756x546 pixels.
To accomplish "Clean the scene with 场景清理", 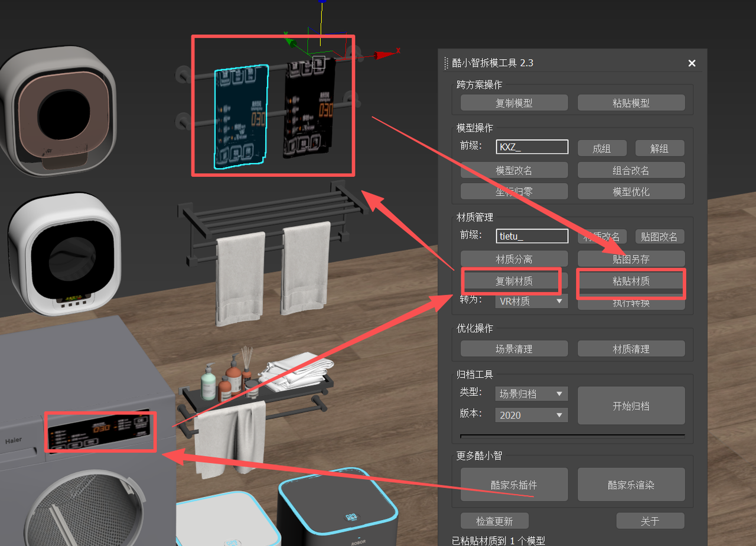I will coord(514,349).
